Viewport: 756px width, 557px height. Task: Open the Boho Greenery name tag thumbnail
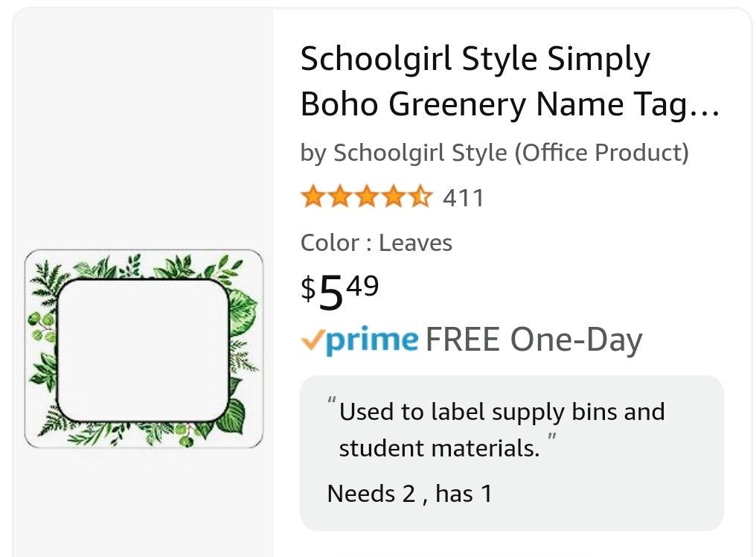pos(144,348)
